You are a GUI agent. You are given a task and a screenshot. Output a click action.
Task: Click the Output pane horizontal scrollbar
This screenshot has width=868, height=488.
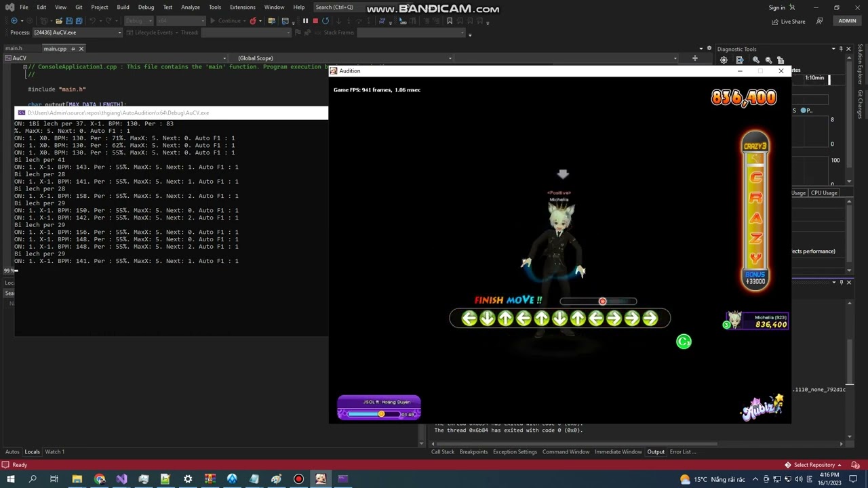point(637,444)
